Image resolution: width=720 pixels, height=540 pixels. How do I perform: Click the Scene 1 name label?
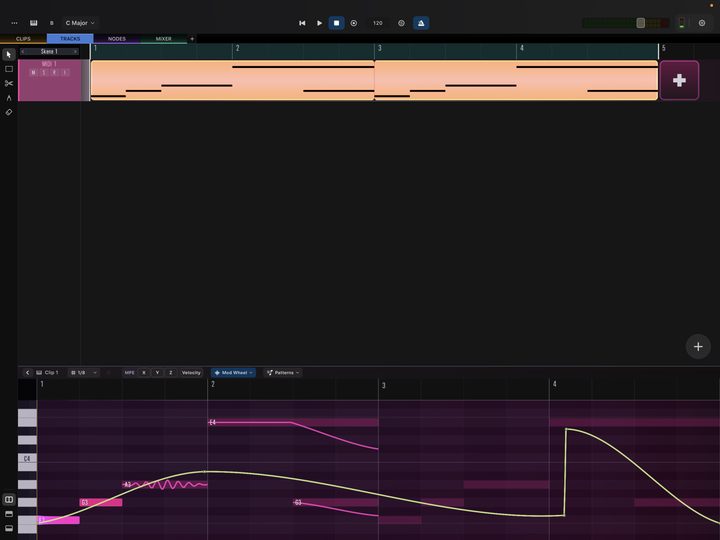pyautogui.click(x=49, y=51)
